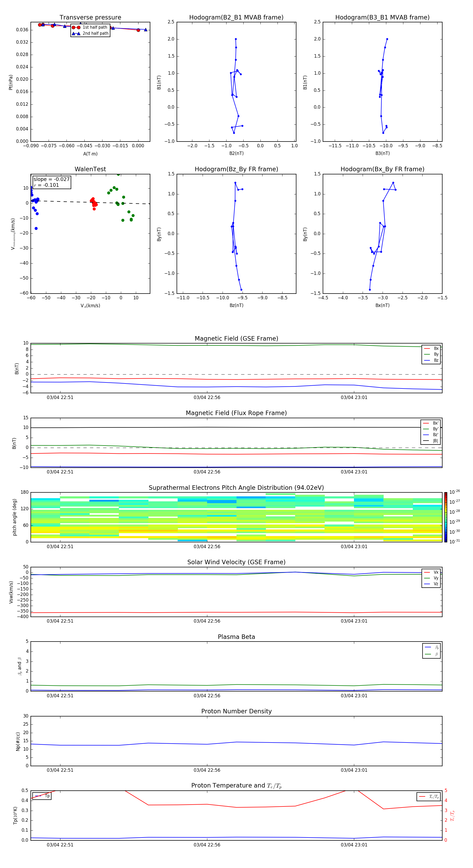Click the 'B3(nT)' x-axis label
473x868 pixels.
382,153
